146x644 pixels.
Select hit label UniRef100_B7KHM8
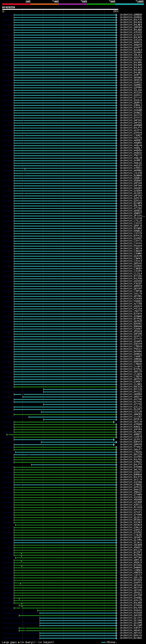click(131, 467)
